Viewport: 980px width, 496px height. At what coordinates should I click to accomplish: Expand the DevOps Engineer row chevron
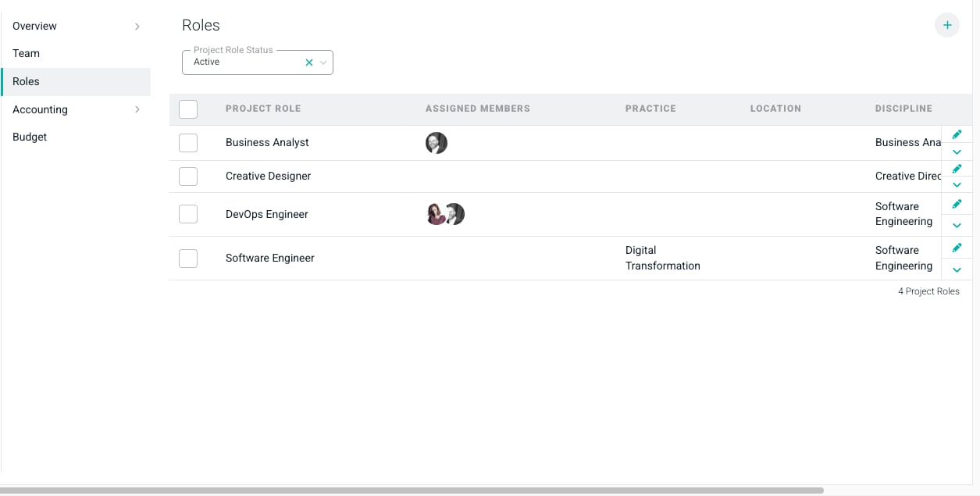[957, 226]
